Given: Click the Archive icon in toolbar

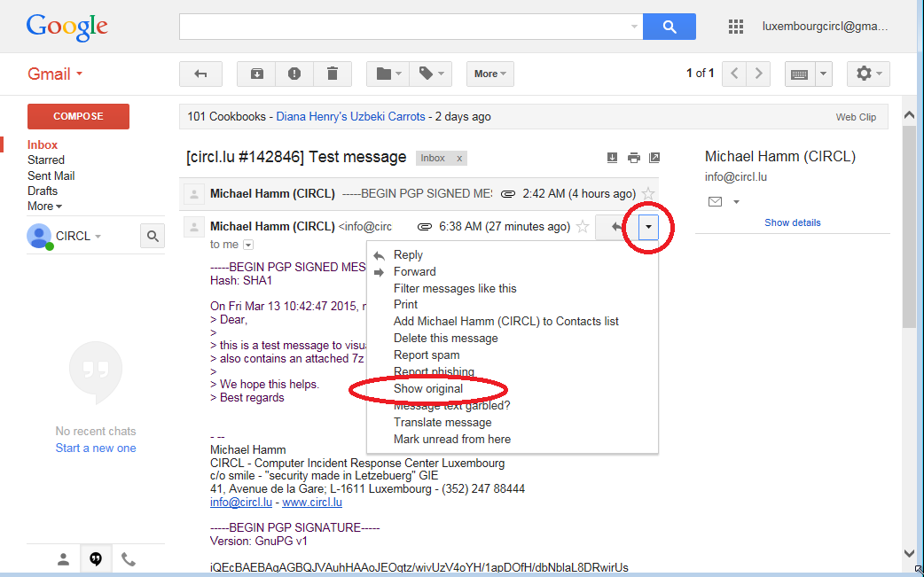Looking at the screenshot, I should 257,74.
